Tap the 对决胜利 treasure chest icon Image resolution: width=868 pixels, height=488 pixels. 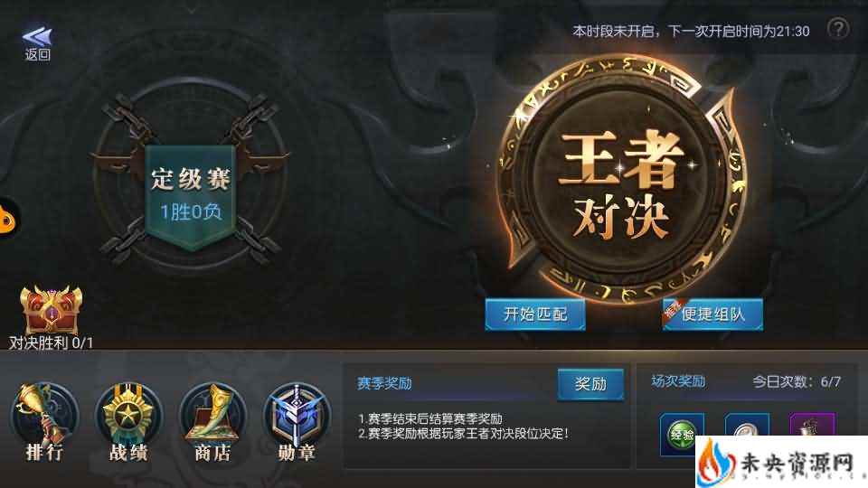click(x=51, y=310)
